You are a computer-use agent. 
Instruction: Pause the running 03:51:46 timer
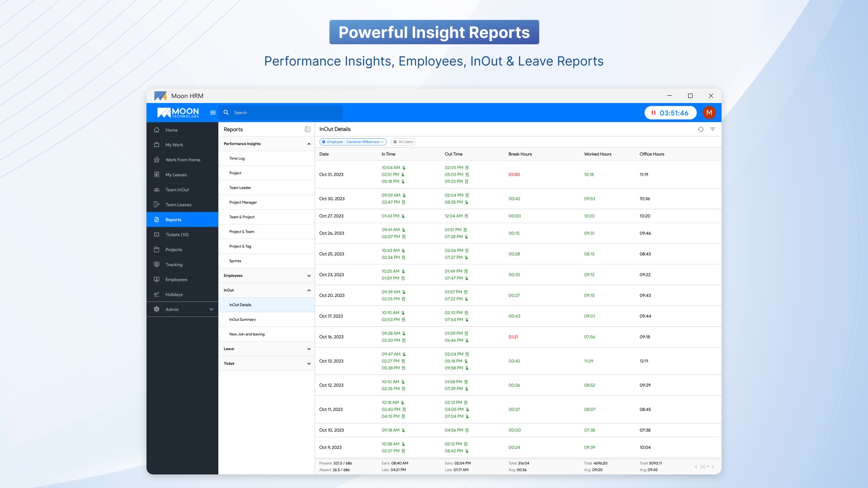653,113
